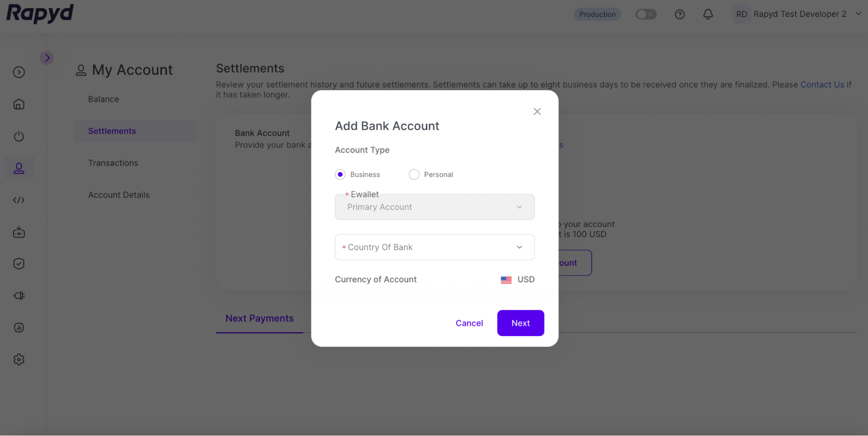Toggle the Production mode switch
Viewport: 868px width, 436px height.
646,14
